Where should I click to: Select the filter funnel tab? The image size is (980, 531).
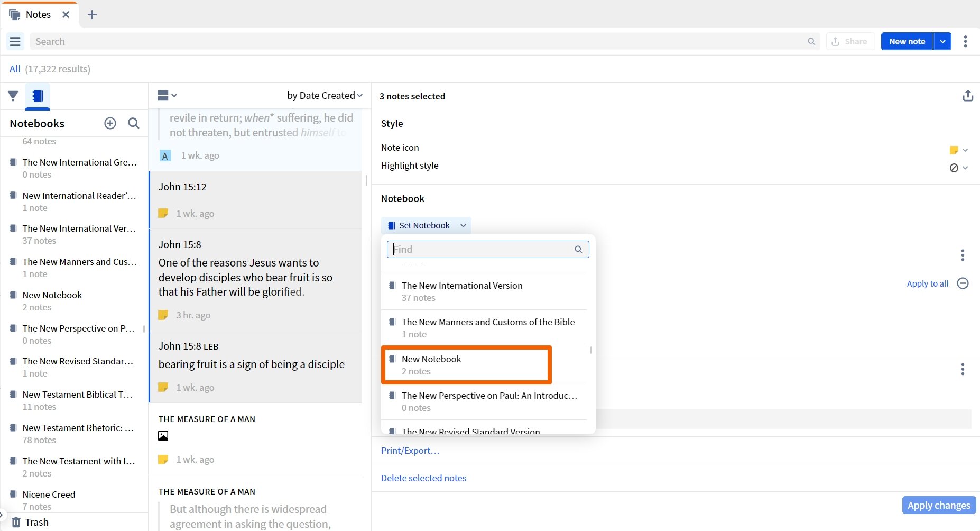coord(13,96)
